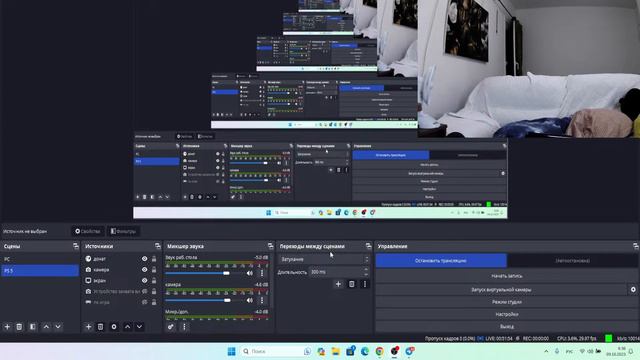Open advanced audio properties in mixer footer
Image resolution: width=640 pixels, height=360 pixels.
click(x=171, y=327)
